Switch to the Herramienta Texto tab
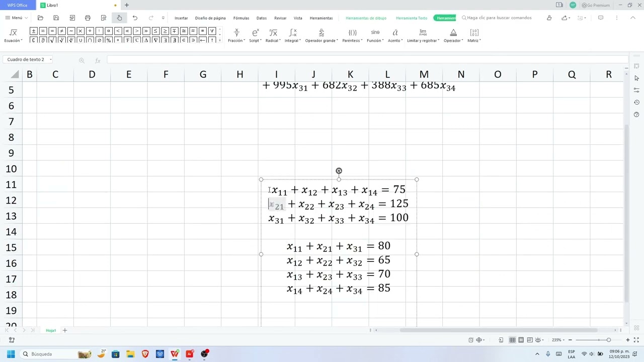 (x=412, y=18)
